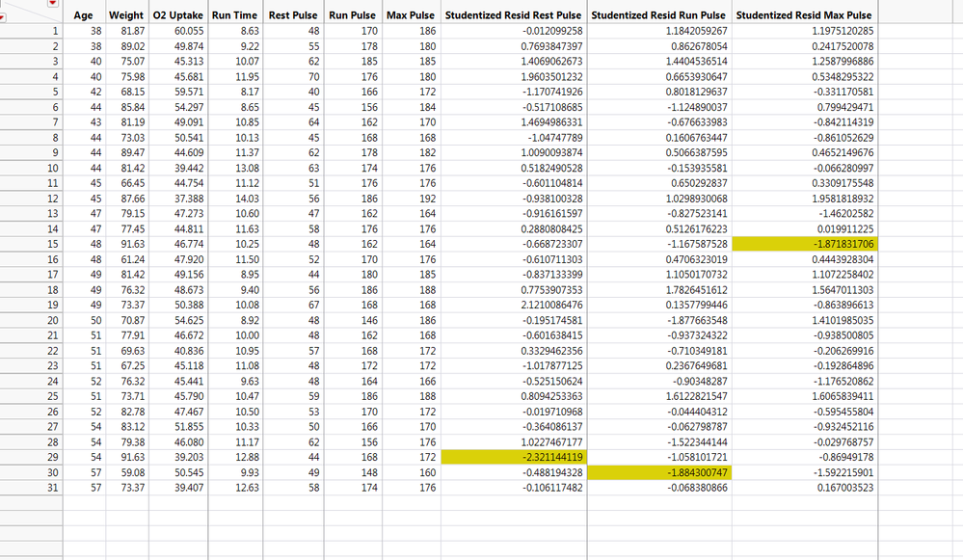Select row number 1
This screenshot has height=560, width=963.
[x=31, y=31]
